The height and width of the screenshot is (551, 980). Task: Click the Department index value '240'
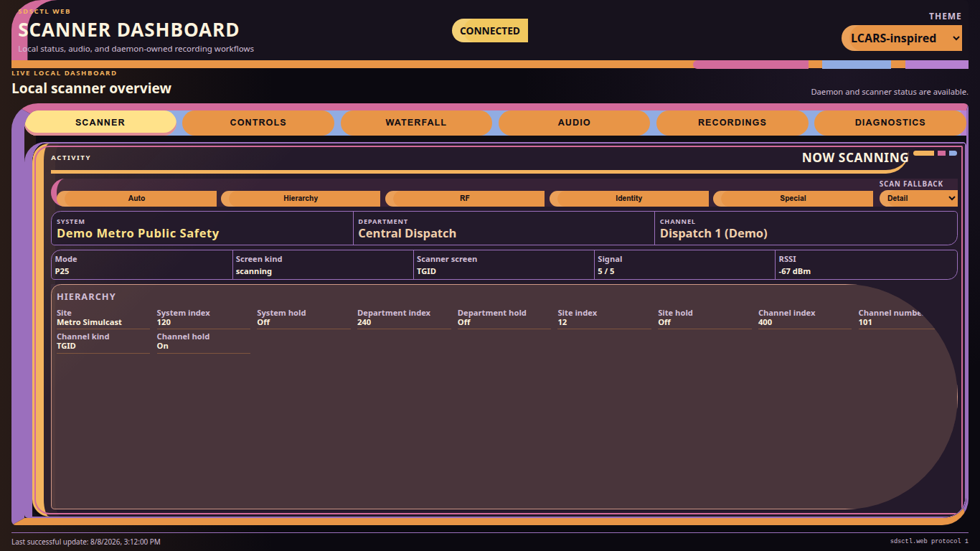[364, 322]
